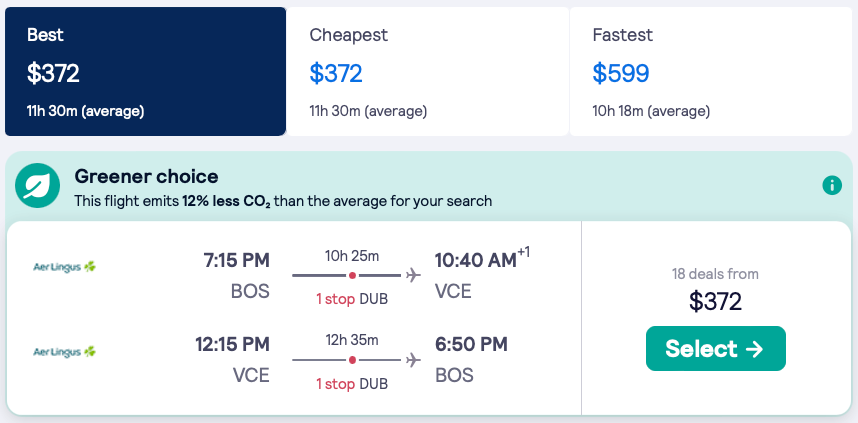The height and width of the screenshot is (423, 858).
Task: Click the $372 deal price
Action: [715, 301]
